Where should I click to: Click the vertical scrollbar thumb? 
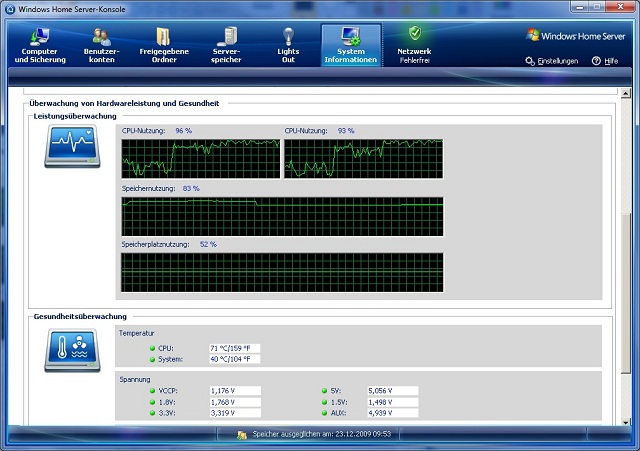[626, 292]
